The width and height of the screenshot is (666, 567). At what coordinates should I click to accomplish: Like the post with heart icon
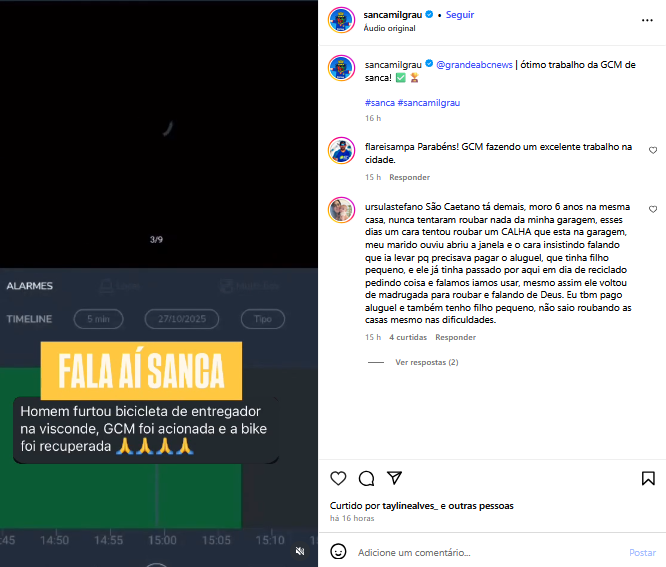[338, 478]
